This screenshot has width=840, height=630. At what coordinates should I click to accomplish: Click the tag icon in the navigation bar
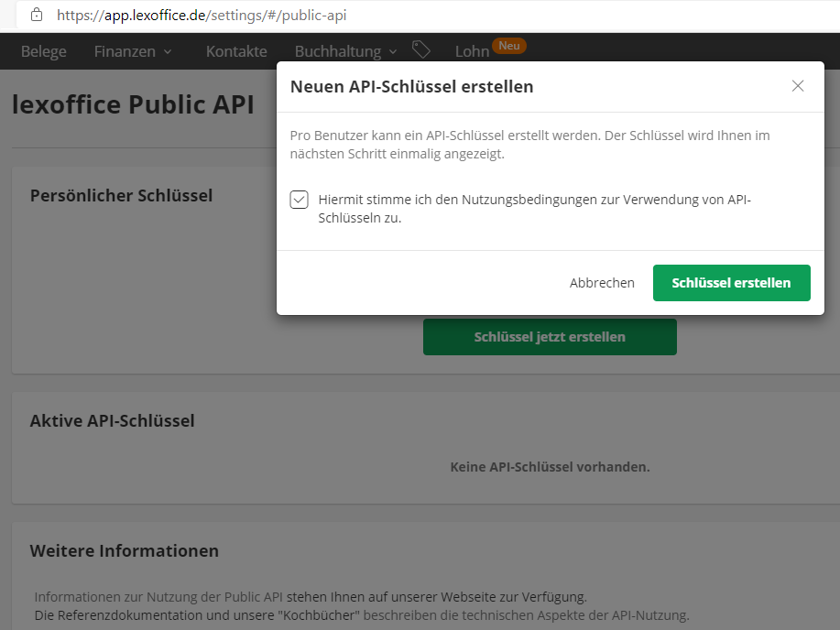(x=421, y=50)
